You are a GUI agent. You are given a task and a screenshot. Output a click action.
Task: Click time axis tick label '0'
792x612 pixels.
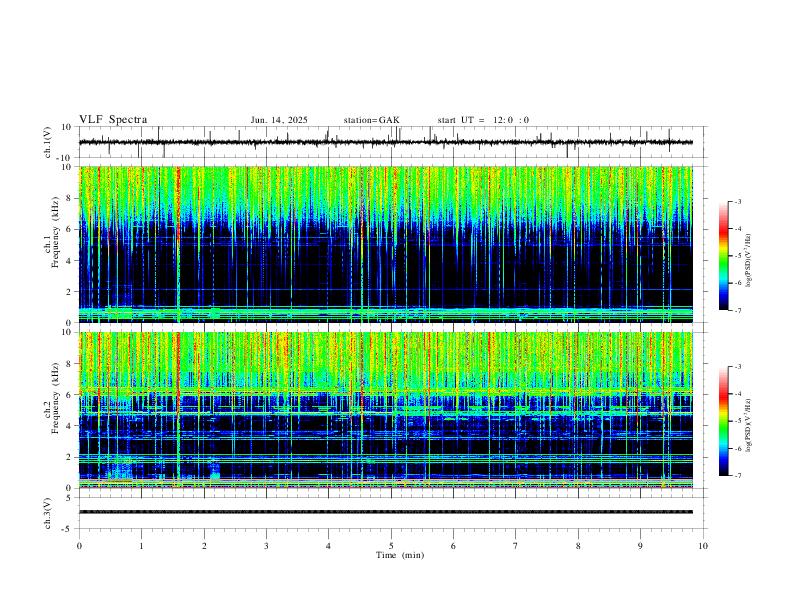[79, 546]
